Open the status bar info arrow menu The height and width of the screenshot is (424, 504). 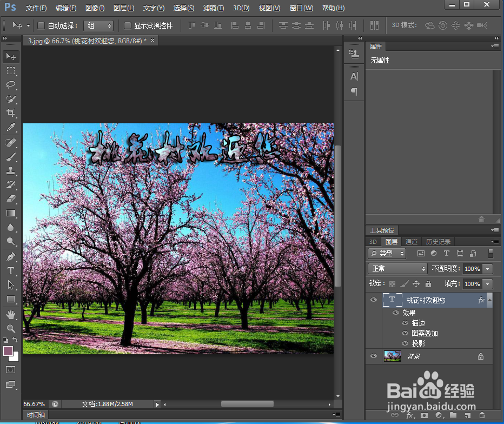157,405
